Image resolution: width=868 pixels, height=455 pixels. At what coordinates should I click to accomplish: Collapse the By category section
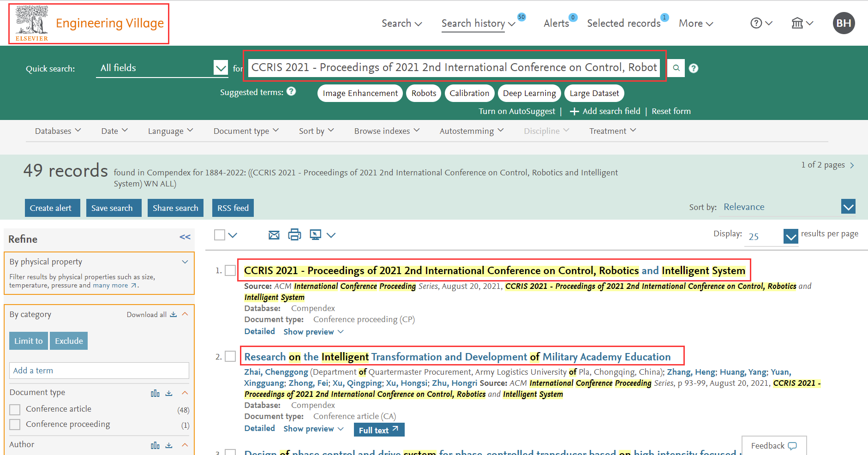185,314
